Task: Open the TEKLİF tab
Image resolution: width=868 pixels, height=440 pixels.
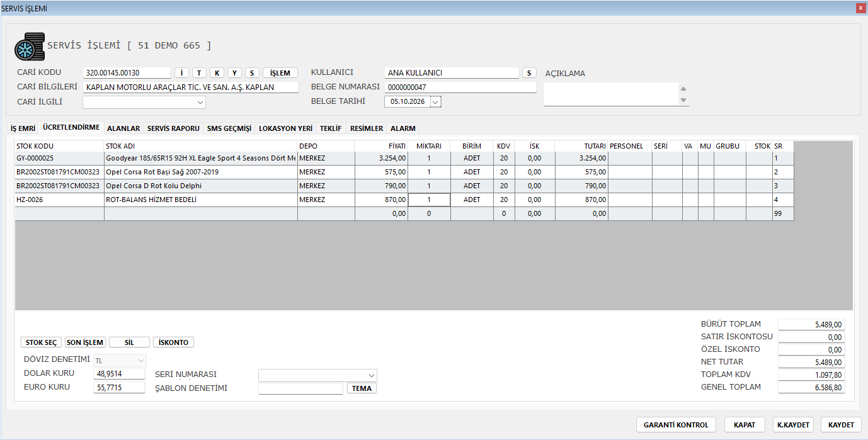Action: (331, 128)
